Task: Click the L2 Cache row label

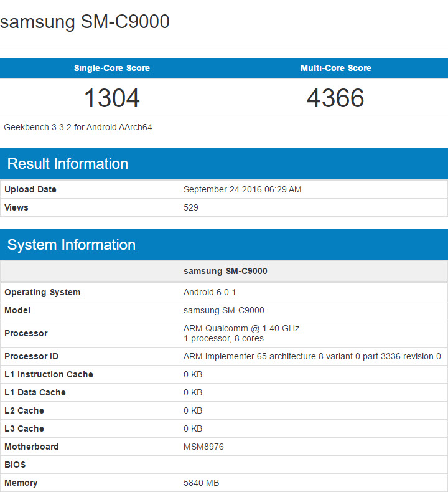Action: tap(24, 410)
